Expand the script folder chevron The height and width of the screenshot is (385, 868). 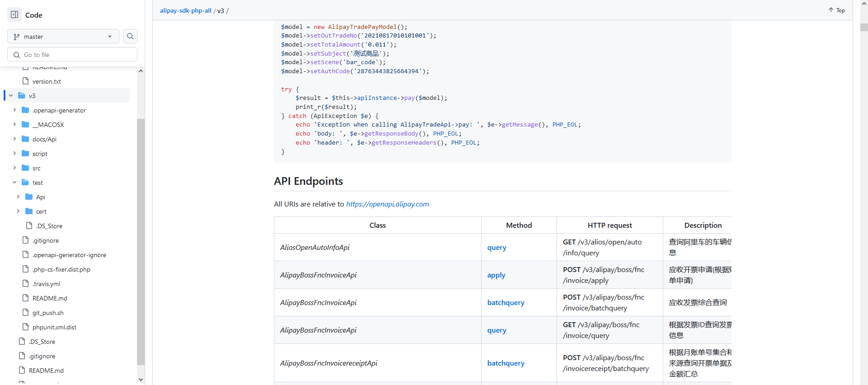(x=14, y=154)
